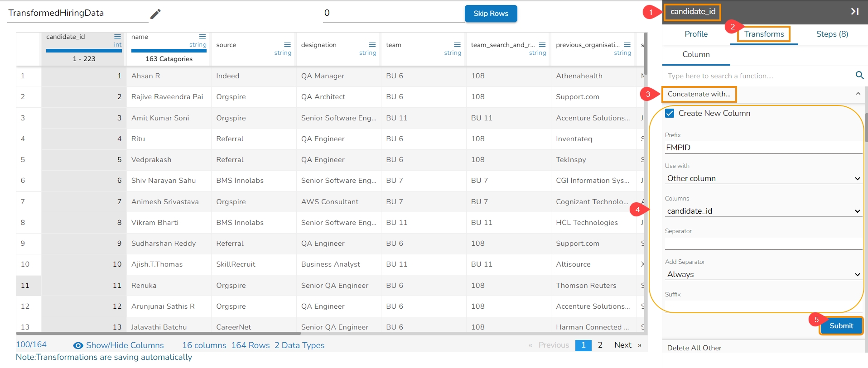Submit the concatenate transform
Viewport: 868px width, 368px height.
point(841,326)
